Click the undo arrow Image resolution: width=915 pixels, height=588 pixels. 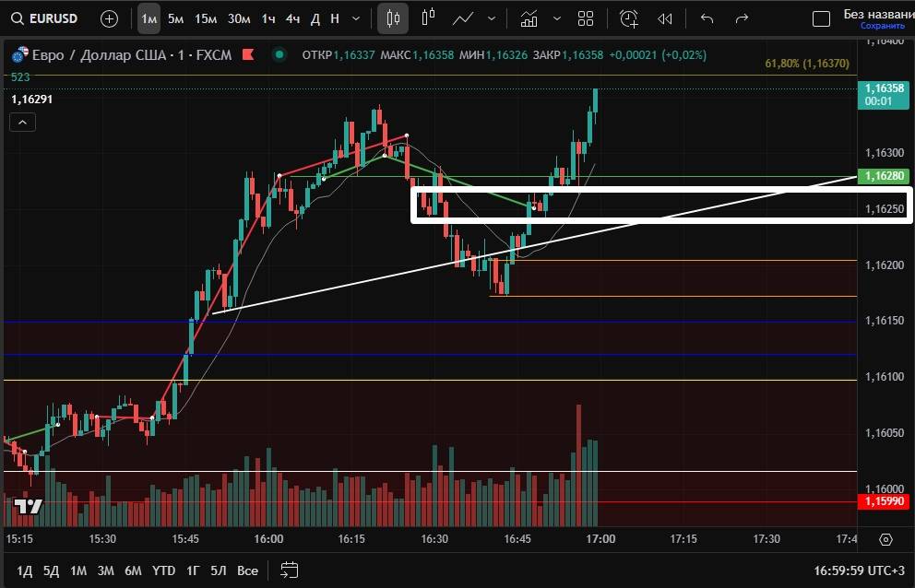tap(707, 18)
